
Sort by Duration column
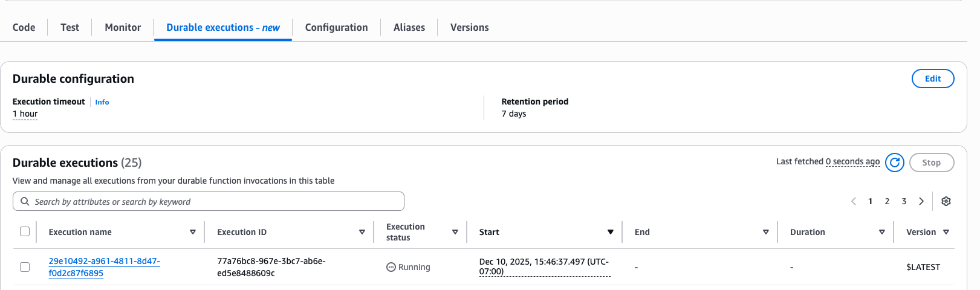pyautogui.click(x=882, y=232)
